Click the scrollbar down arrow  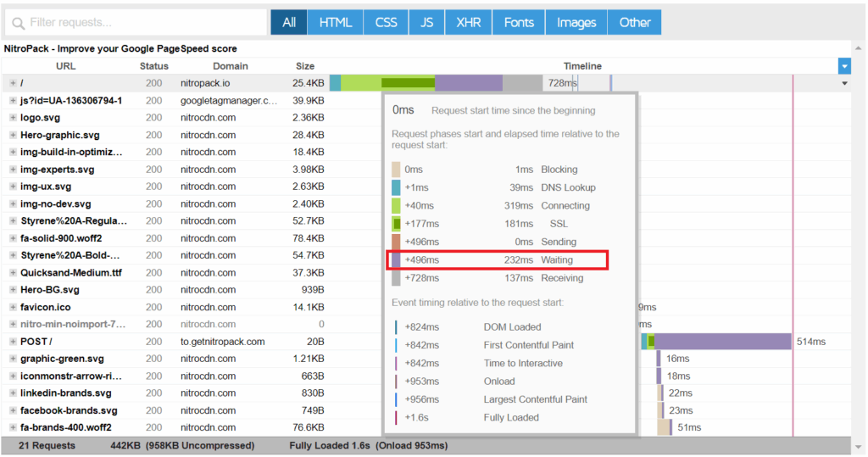pos(859,447)
